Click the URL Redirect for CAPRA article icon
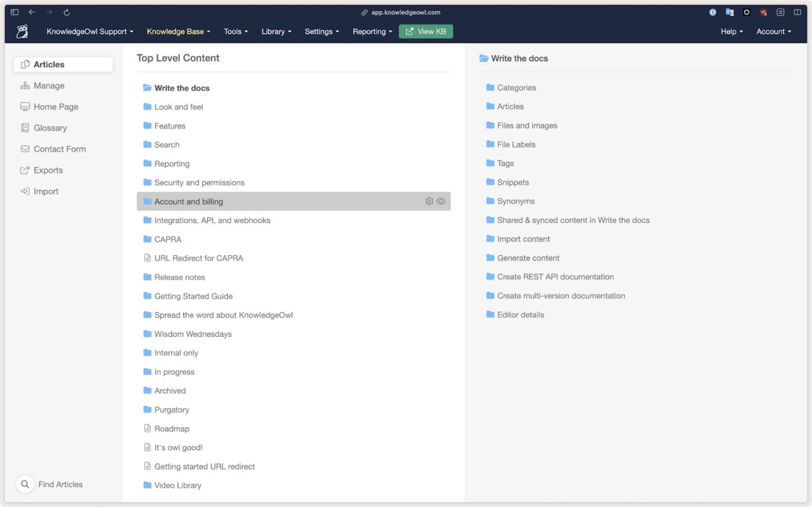 coord(147,258)
